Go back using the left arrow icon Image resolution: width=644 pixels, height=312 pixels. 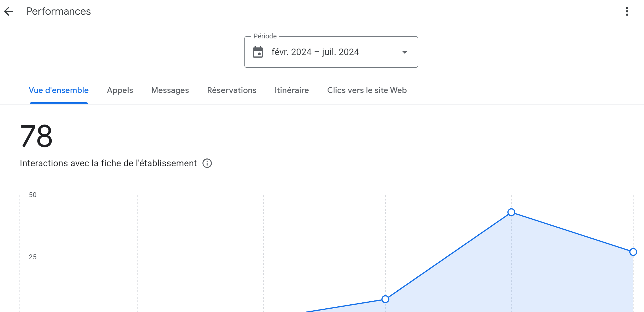(8, 11)
